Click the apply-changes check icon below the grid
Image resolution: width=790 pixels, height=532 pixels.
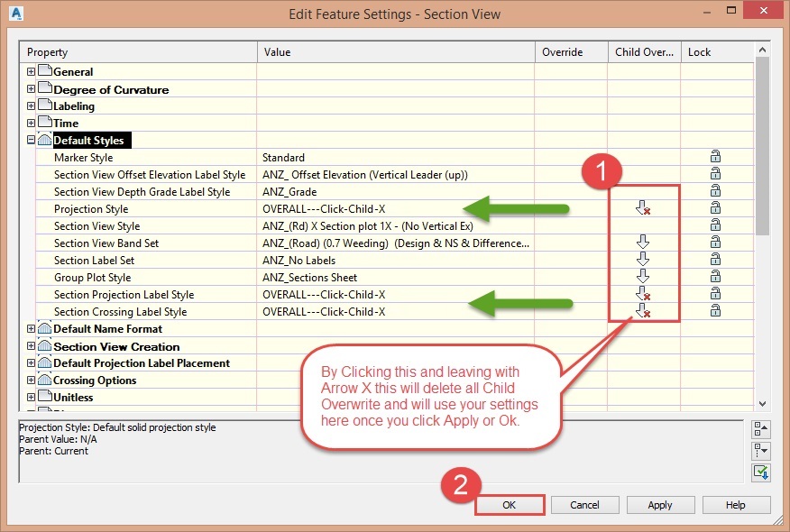tap(762, 472)
